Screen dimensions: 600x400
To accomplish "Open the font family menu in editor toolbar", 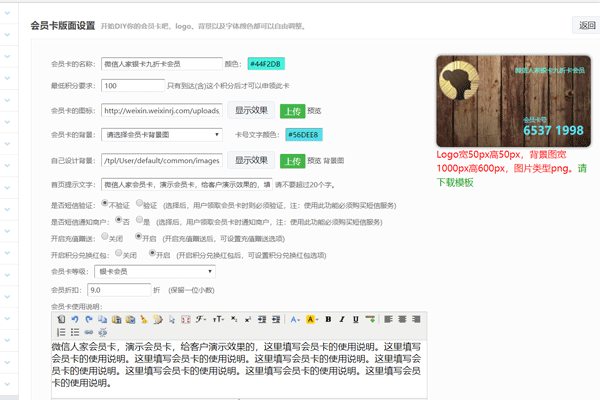I will pos(201,319).
